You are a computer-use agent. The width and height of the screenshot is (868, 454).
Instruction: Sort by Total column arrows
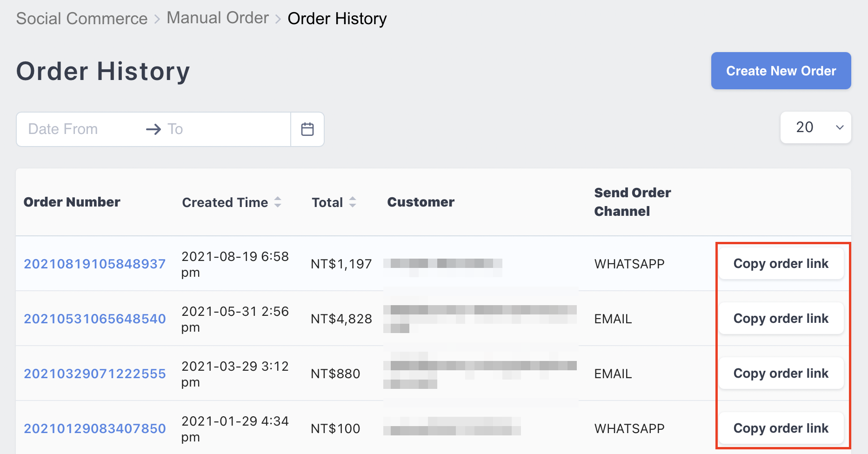click(353, 202)
